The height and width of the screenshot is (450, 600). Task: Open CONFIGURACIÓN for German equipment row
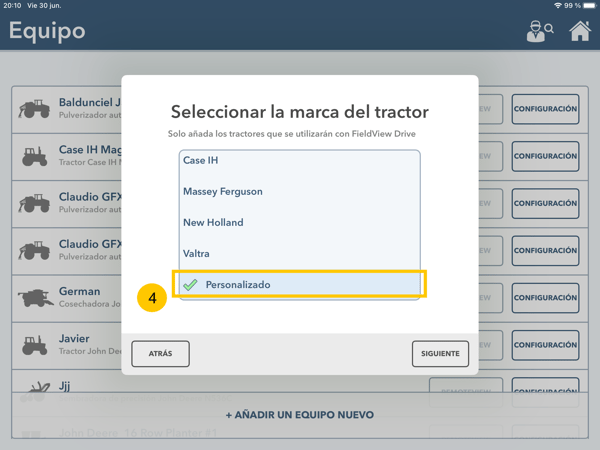tap(545, 298)
